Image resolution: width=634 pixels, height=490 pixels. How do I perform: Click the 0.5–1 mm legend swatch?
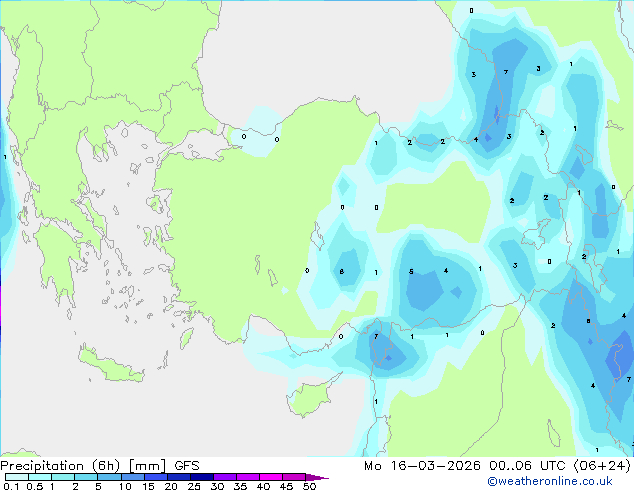point(40,477)
